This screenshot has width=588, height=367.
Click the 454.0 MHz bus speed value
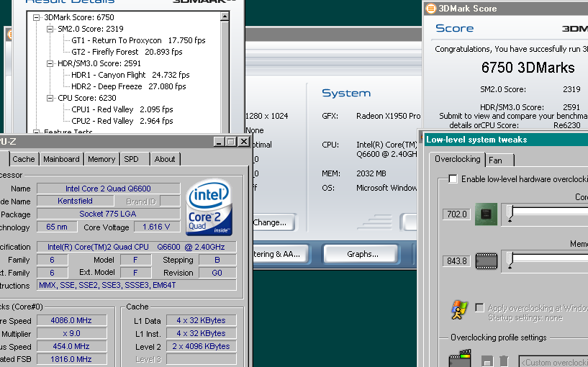tap(72, 346)
